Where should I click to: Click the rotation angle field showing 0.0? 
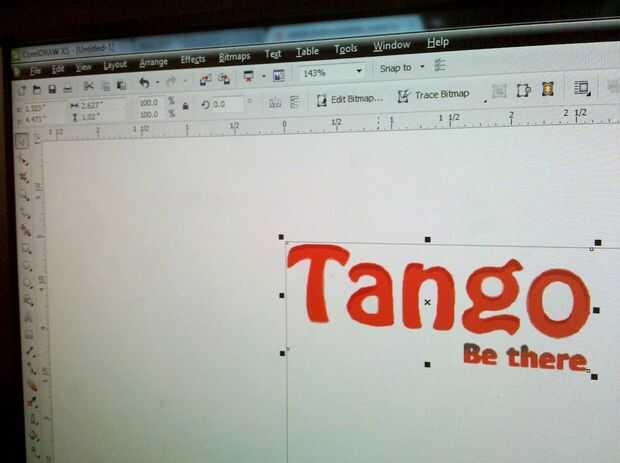click(x=227, y=104)
